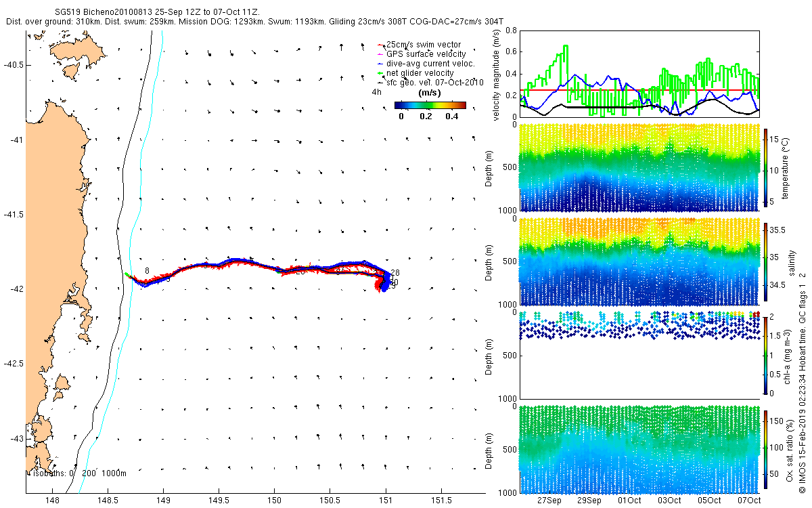812x508 pixels.
Task: Select the 'dive-avg current veloc.' legend entry
Action: (430, 64)
